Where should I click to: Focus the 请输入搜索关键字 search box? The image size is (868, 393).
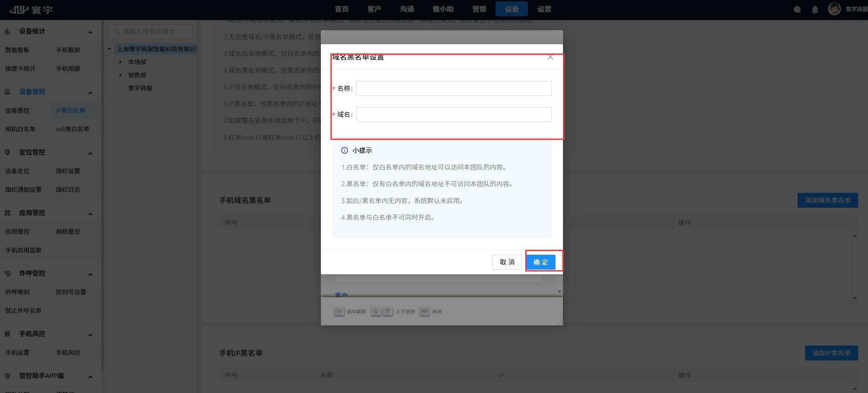pos(150,32)
